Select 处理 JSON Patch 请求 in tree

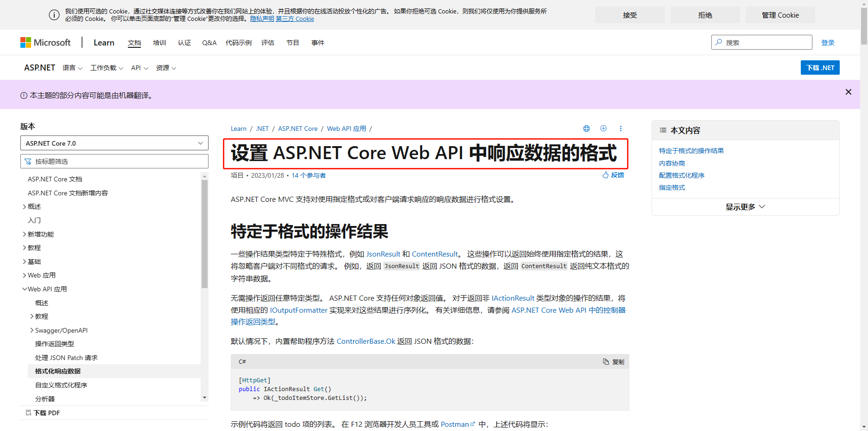point(66,358)
